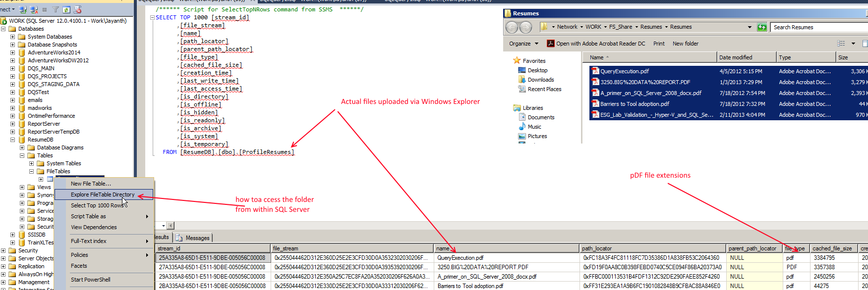Screen dimensions: 868x290
Task: Click the Favorites star icon
Action: [517, 60]
